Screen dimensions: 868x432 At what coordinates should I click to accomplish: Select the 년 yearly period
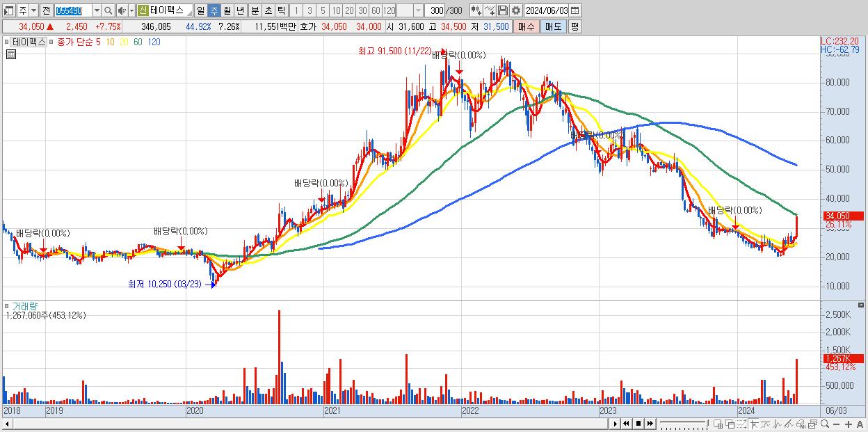[x=240, y=10]
